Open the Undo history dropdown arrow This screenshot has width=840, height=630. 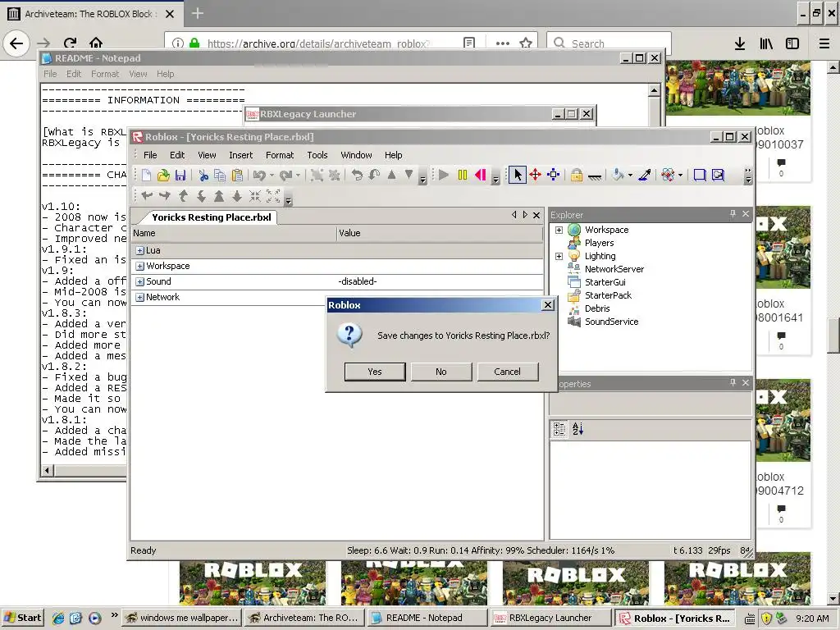272,176
